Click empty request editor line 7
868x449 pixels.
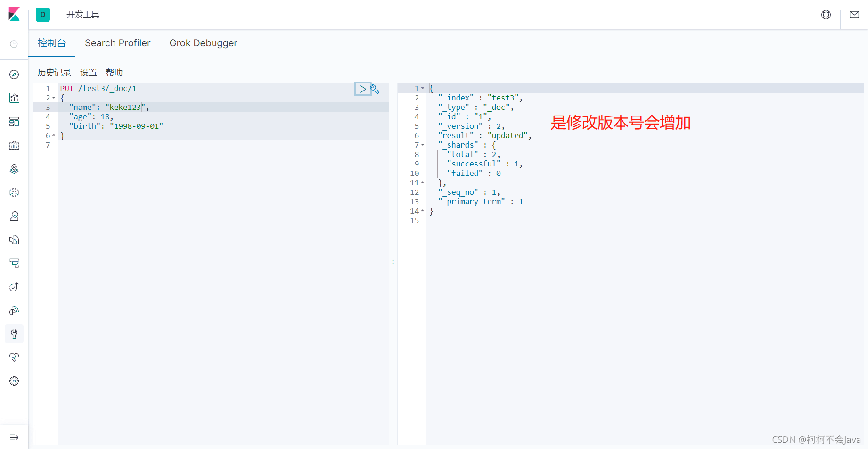(223, 145)
